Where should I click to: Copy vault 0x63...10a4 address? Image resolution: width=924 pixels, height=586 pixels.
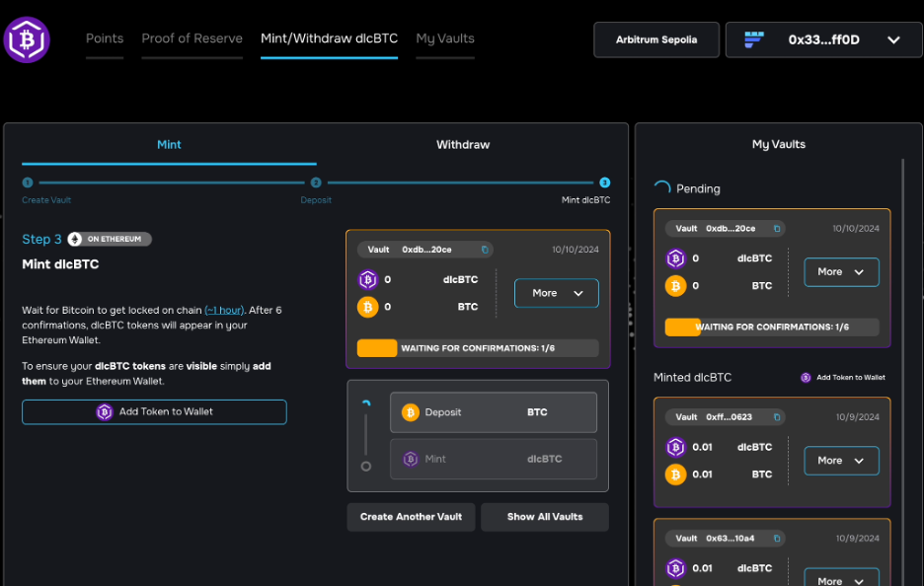(x=777, y=539)
